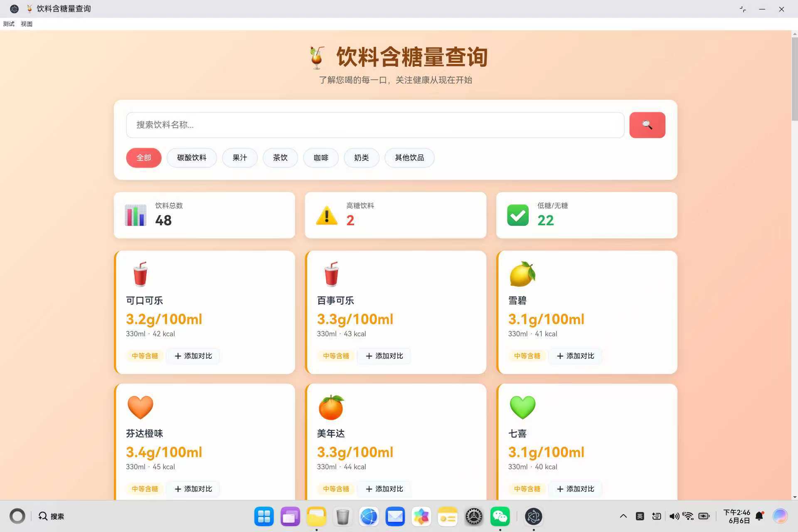Open WeChat from the taskbar
798x532 pixels.
pyautogui.click(x=500, y=517)
